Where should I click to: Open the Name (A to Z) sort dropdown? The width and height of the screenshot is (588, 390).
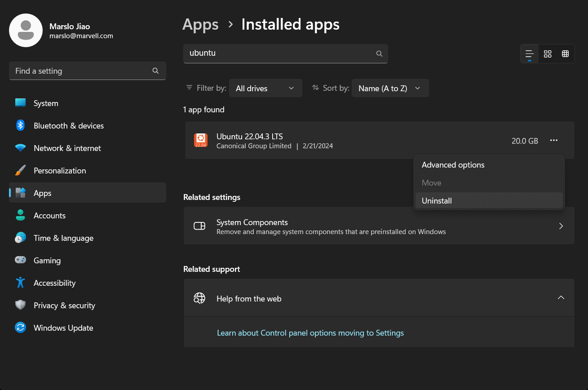(390, 88)
